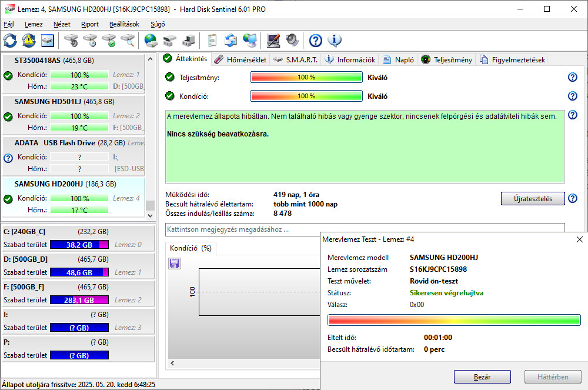Select the Kondíció (%) graph tab
Screen dimensions: 588x390
pos(191,248)
